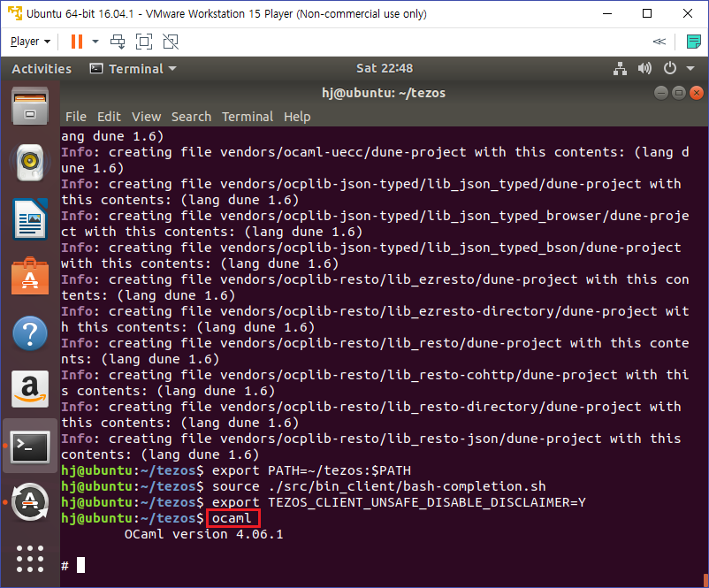Show Applications grid
Viewport: 709px width, 588px height.
click(30, 559)
